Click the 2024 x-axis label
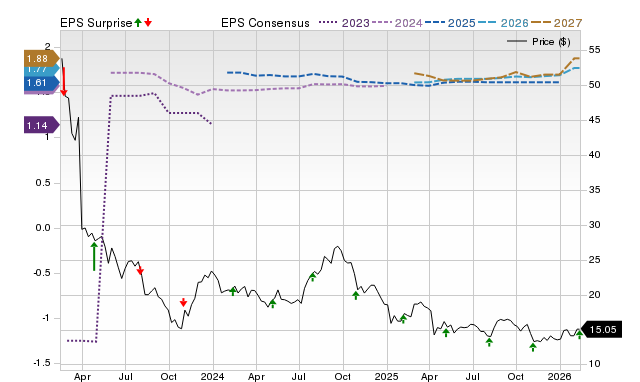The width and height of the screenshot is (640, 382). pos(213,376)
